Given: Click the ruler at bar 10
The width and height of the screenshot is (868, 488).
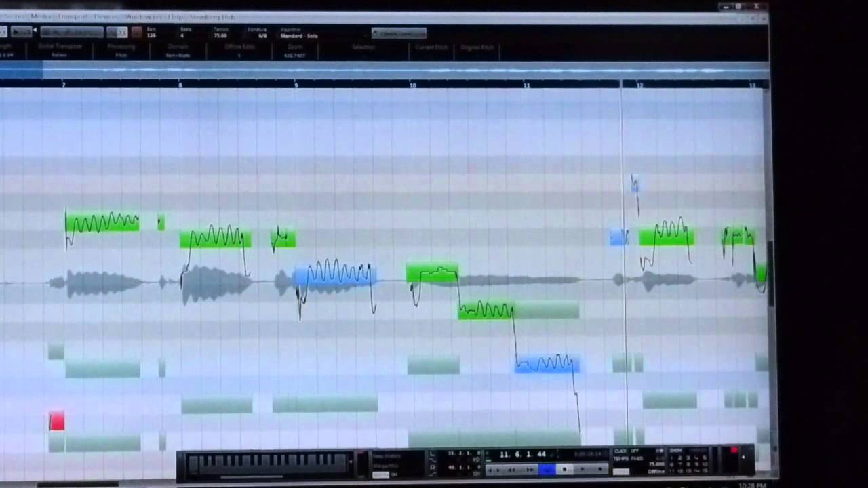Looking at the screenshot, I should tap(412, 85).
